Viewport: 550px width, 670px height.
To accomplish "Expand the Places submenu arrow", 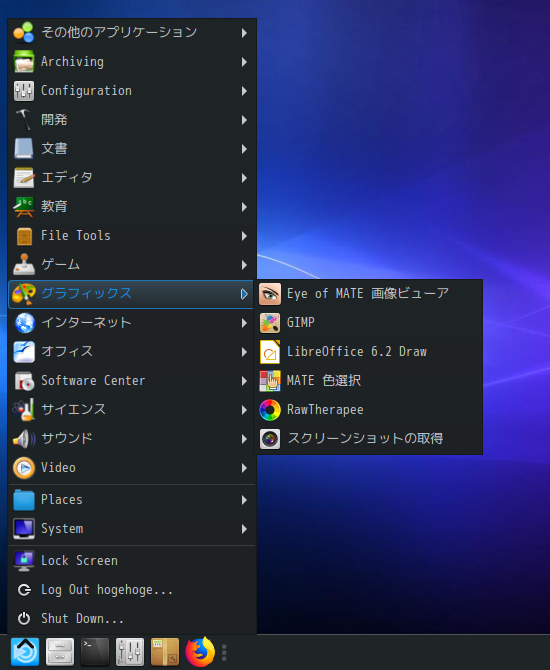I will [x=244, y=500].
